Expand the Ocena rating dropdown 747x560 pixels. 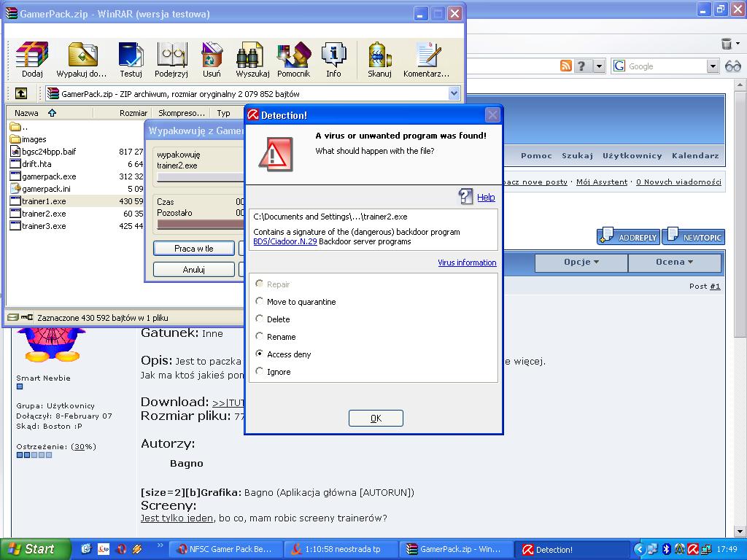point(674,262)
